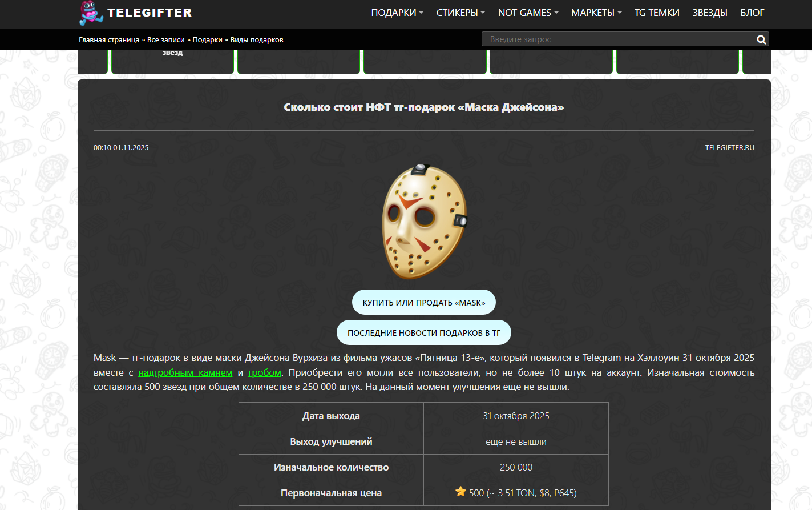
Task: Follow the гробом link
Action: 265,372
